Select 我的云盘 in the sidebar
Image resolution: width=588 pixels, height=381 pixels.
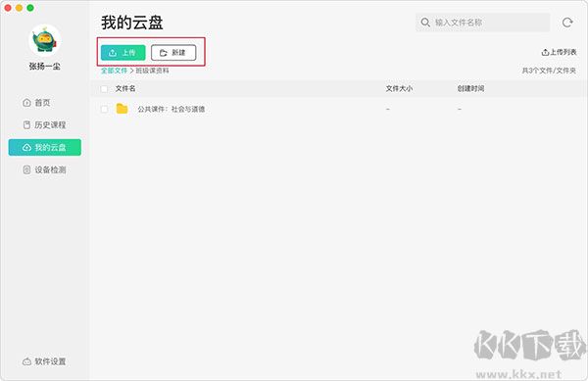coord(45,147)
